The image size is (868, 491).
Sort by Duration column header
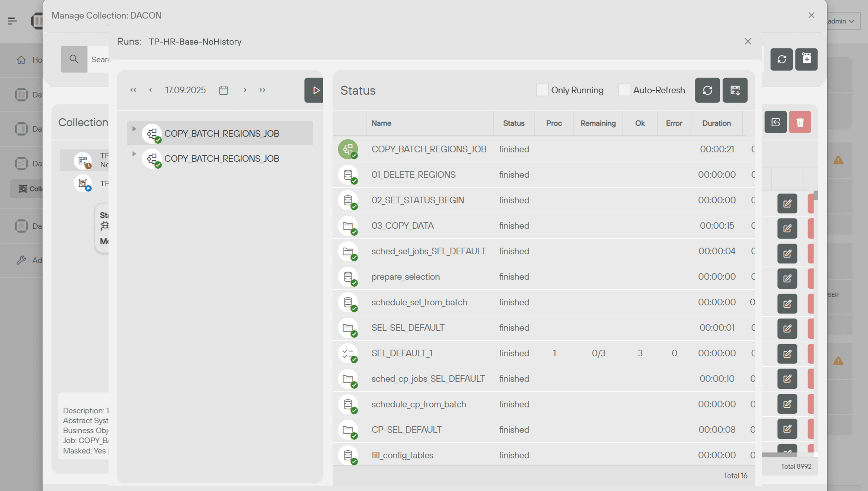[716, 123]
